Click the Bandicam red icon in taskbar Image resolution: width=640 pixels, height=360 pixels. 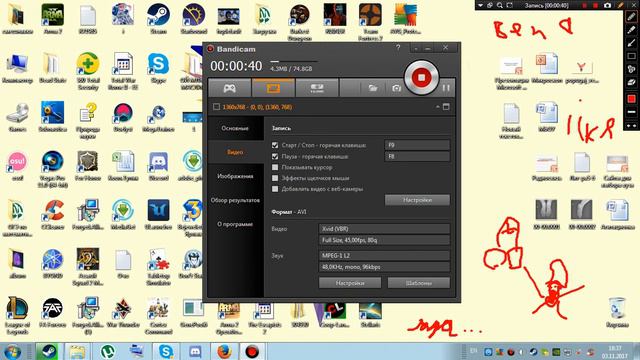pos(252,351)
